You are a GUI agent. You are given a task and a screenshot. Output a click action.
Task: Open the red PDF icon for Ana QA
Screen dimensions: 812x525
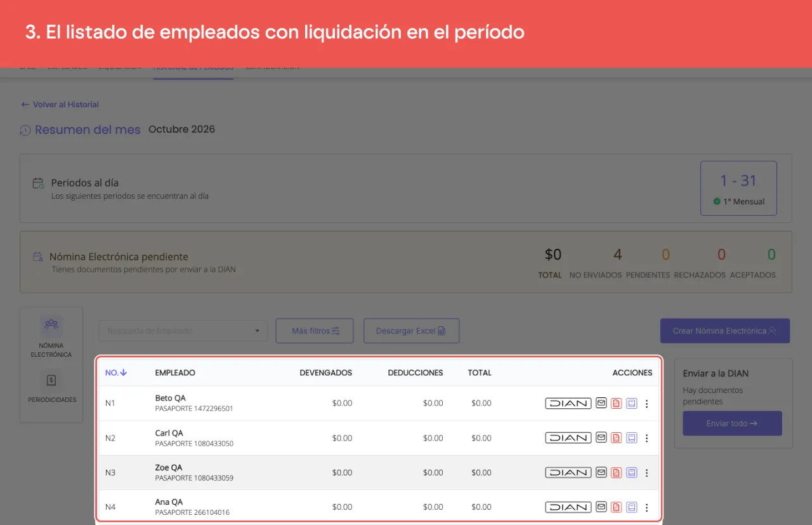(616, 507)
